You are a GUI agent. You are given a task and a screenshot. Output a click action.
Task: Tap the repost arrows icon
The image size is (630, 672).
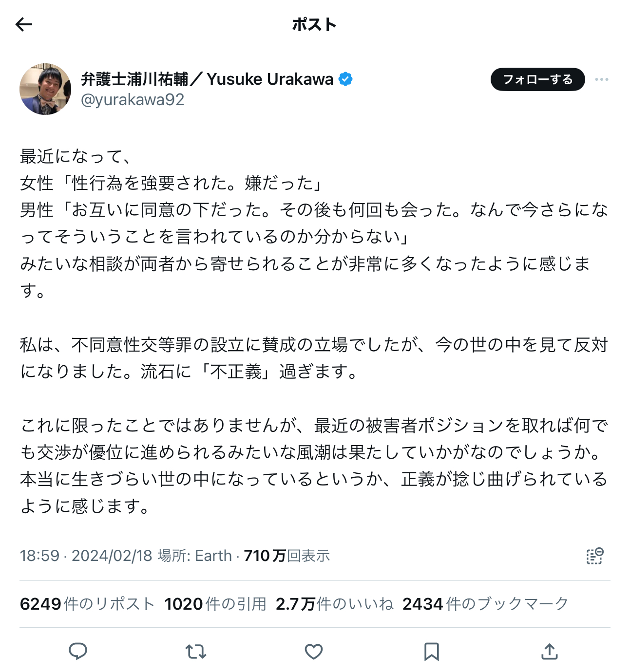point(196,651)
